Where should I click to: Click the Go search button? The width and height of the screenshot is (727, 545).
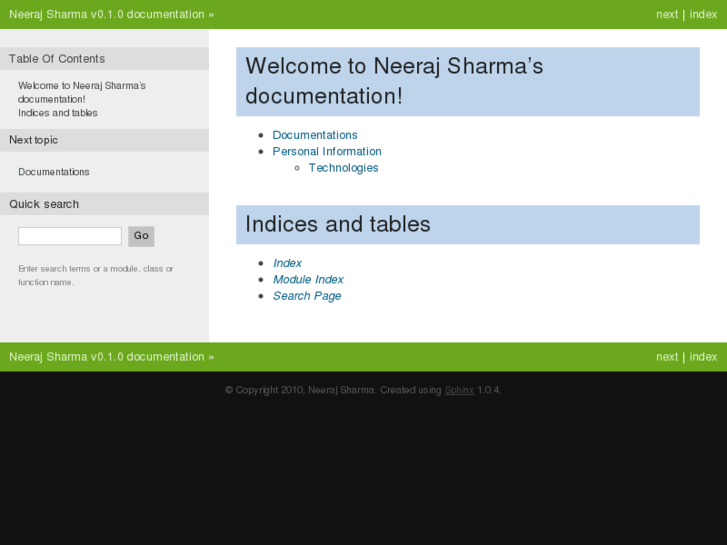pos(141,236)
